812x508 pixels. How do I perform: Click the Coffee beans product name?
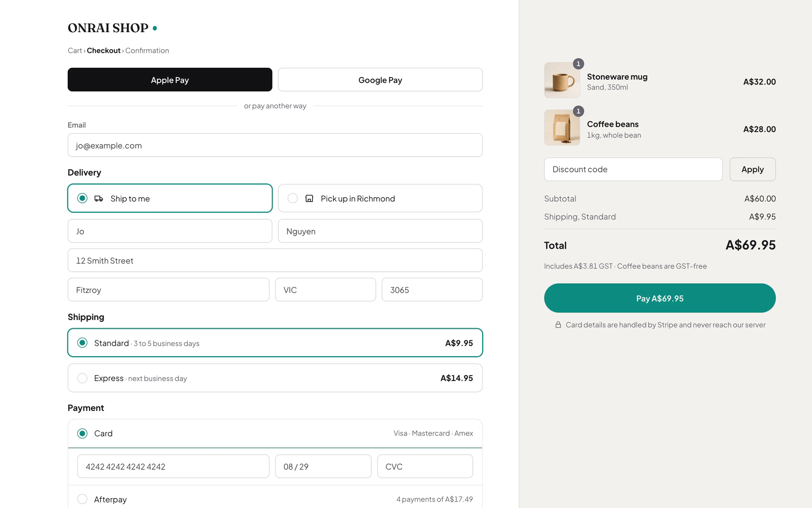coord(612,124)
